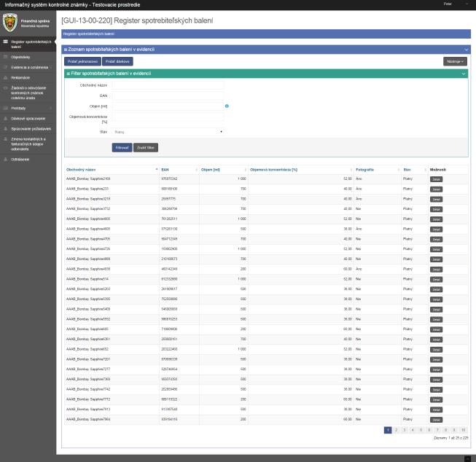Click the EAN filter input
This screenshot has height=462, width=476.
click(x=168, y=95)
